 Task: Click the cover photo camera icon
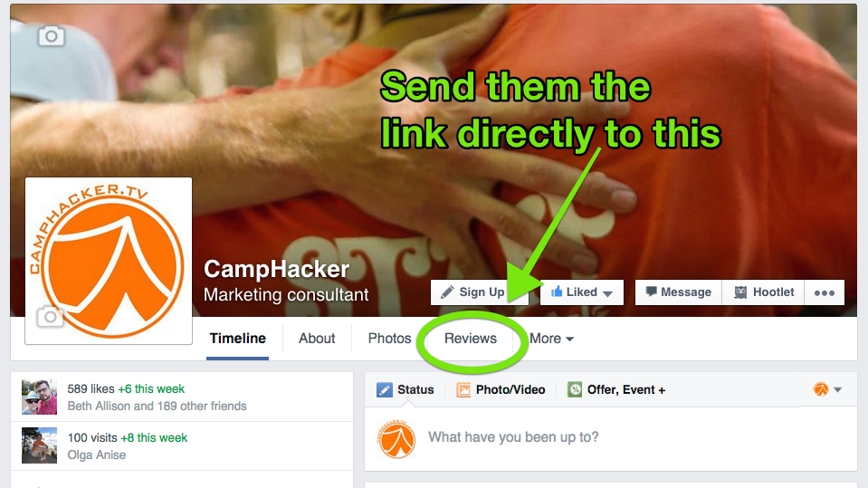(x=51, y=36)
